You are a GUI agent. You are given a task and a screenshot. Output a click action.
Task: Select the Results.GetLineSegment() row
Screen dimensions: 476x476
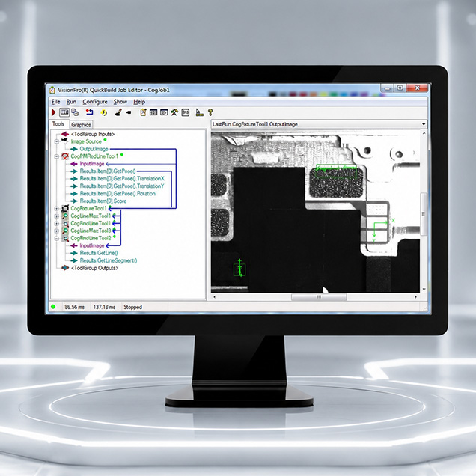(109, 260)
